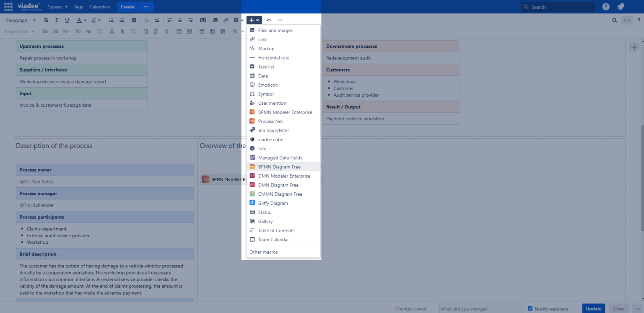Toggle underline formatting
Screen dimensions: 644x313
[x=67, y=20]
